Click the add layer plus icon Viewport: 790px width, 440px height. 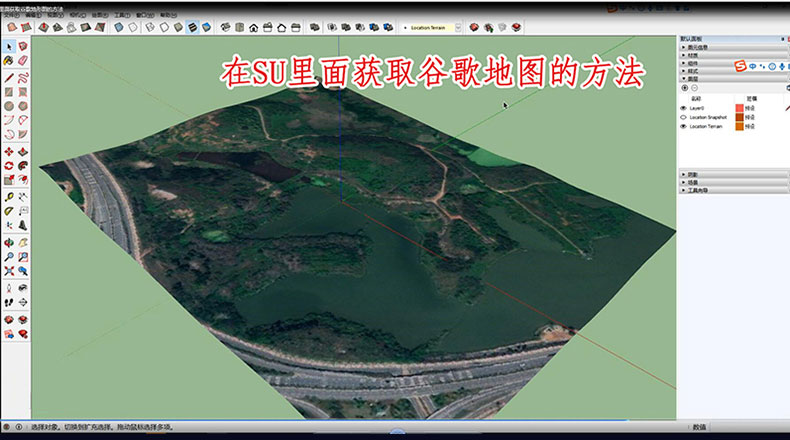pyautogui.click(x=684, y=88)
